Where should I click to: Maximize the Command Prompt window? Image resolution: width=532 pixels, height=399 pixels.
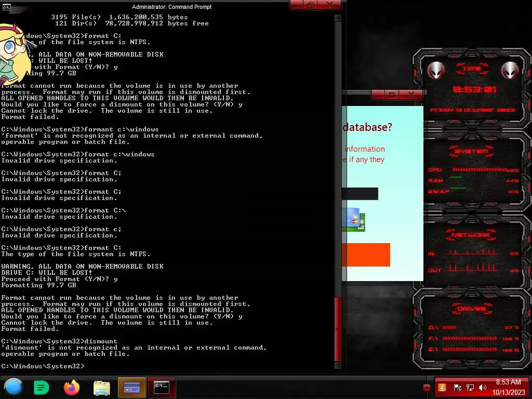click(x=310, y=5)
